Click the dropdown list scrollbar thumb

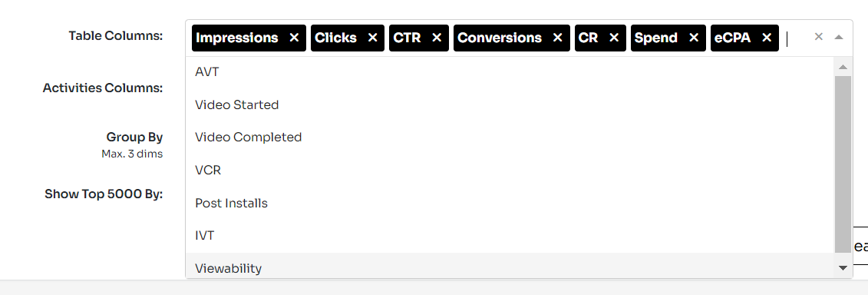[843, 164]
